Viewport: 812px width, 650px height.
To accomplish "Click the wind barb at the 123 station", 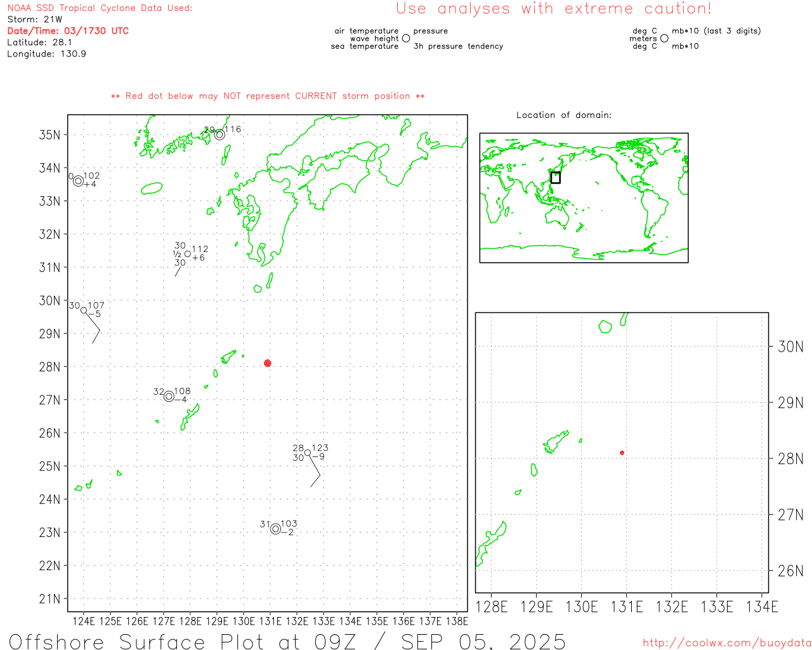I will [x=315, y=471].
